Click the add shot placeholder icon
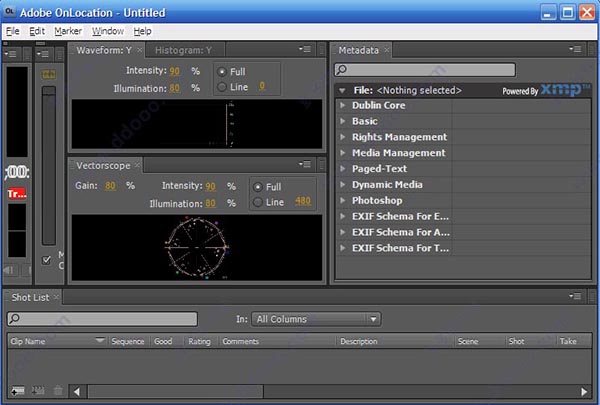600x405 pixels. 17,391
